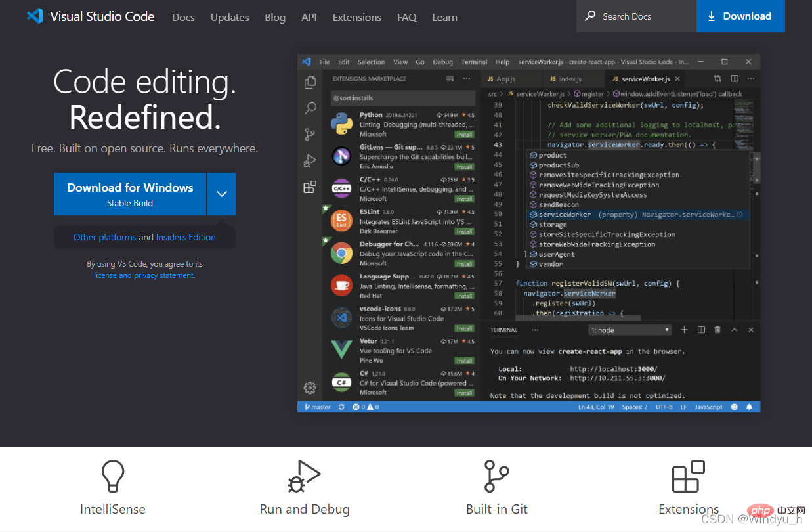Viewport: 812px width, 532px height.
Task: Click the filter extensions list icon
Action: click(x=450, y=79)
